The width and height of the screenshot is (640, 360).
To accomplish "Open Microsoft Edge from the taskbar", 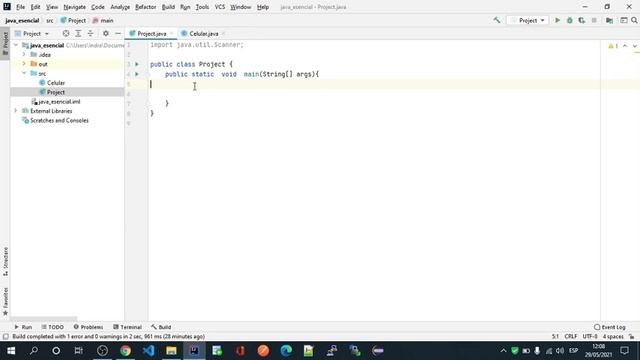I will [x=286, y=351].
